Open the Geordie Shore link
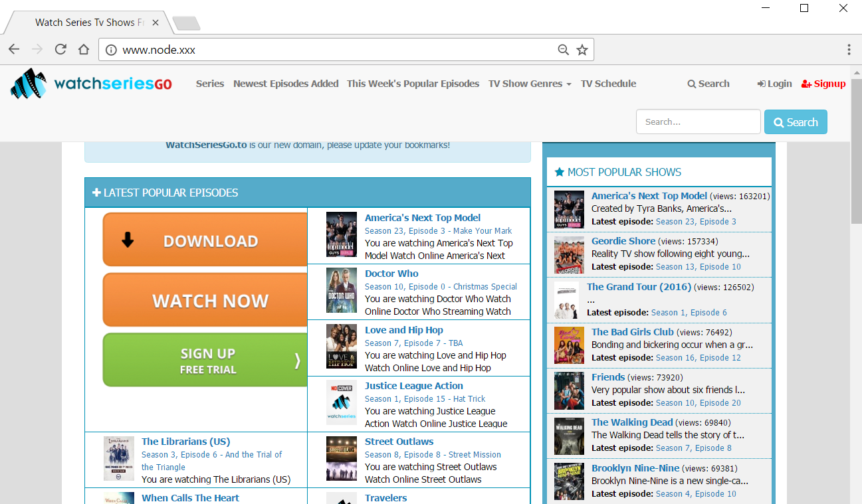 coord(623,241)
